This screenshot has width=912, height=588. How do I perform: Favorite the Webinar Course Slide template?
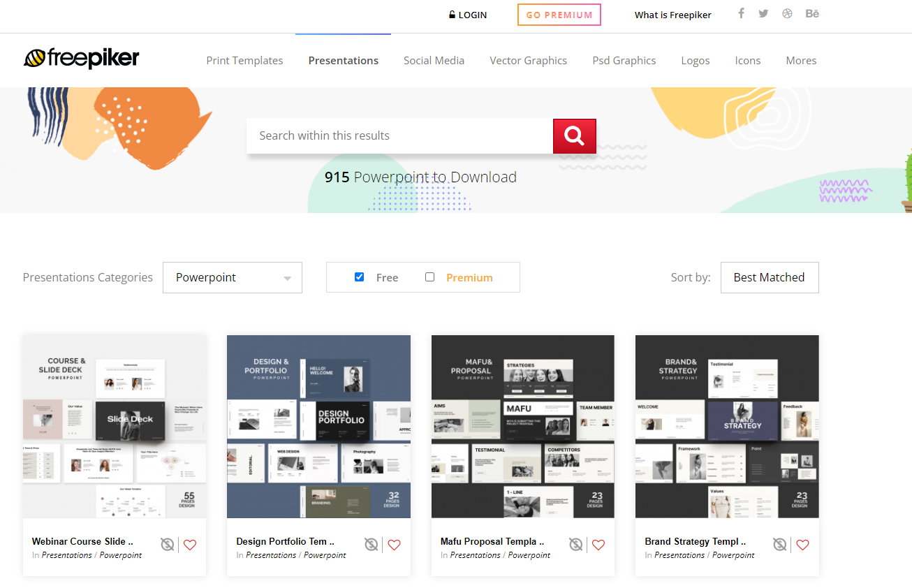click(190, 545)
